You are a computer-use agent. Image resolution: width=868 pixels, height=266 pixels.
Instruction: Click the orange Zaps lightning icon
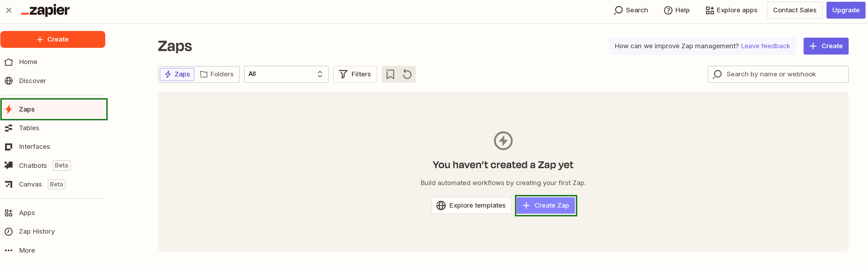point(9,109)
